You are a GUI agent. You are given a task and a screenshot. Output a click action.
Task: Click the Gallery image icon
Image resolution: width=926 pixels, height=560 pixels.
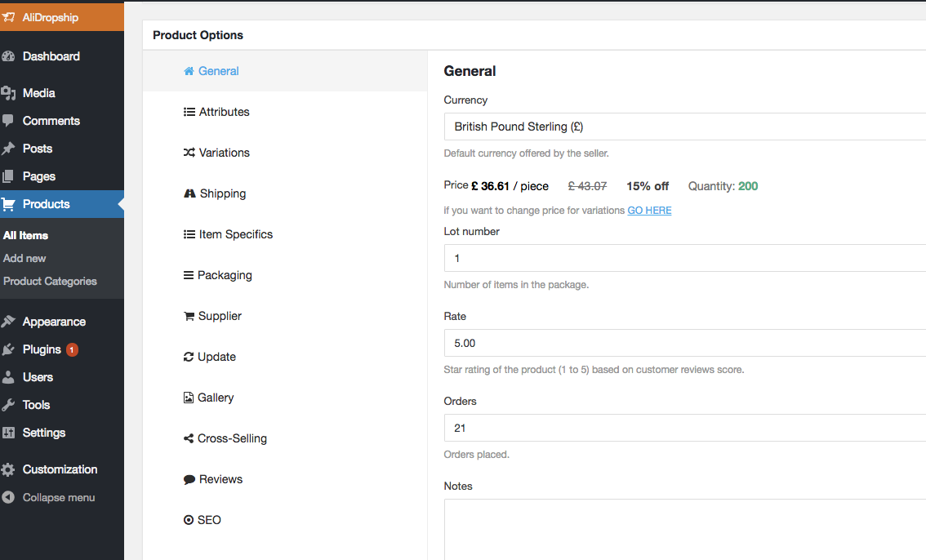coord(189,397)
